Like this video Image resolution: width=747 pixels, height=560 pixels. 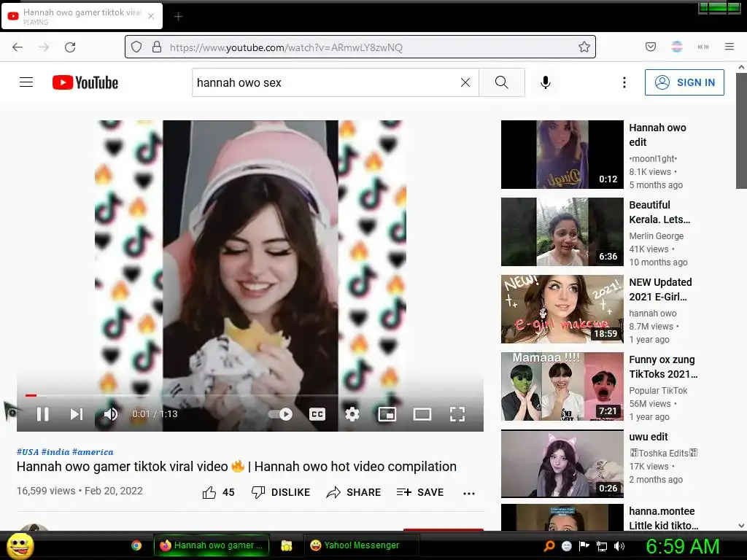pyautogui.click(x=219, y=492)
